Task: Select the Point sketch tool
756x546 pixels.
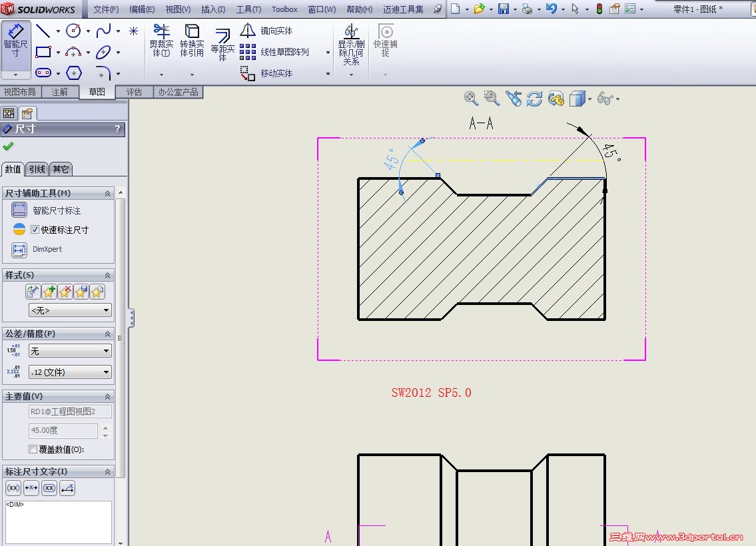Action: tap(134, 31)
